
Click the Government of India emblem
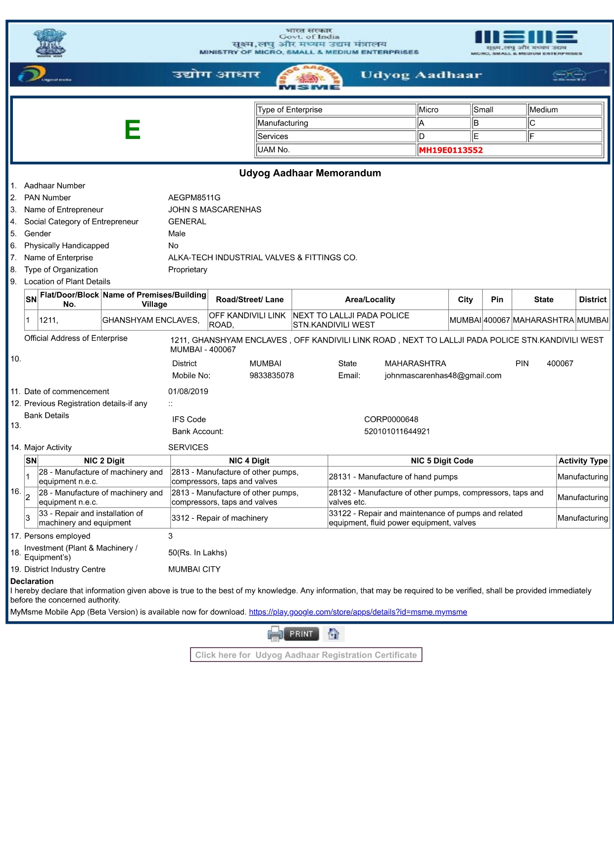coord(49,43)
